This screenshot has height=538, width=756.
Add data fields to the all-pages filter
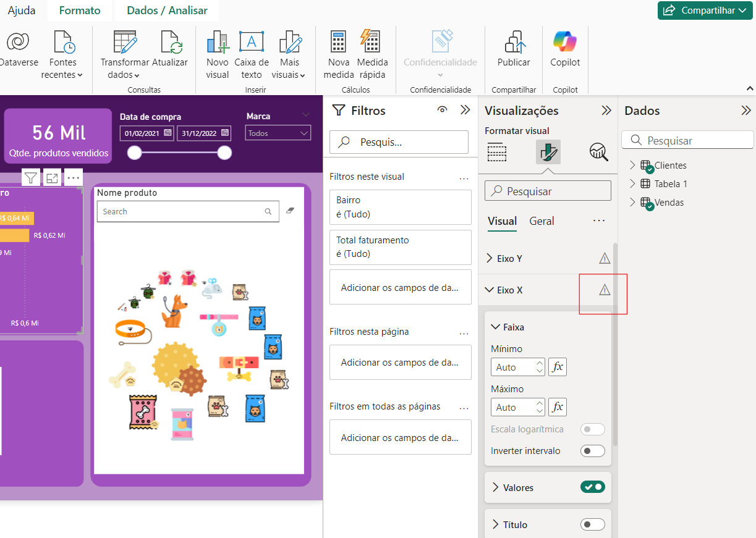pos(401,437)
